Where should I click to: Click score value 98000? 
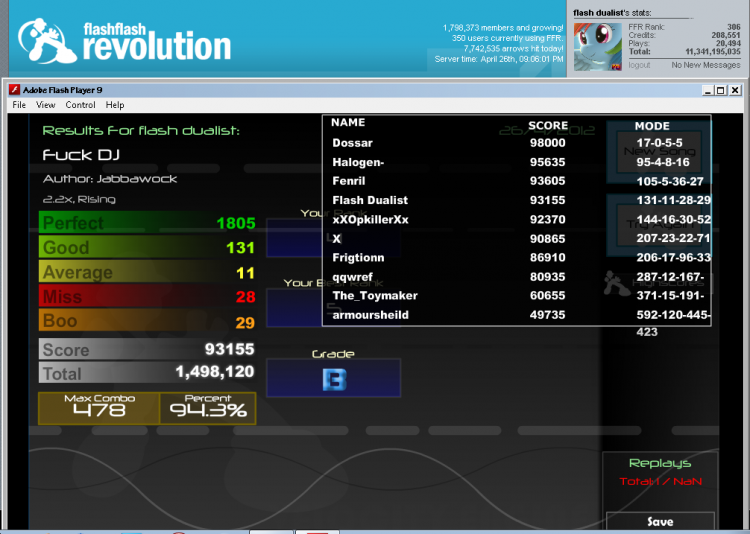(x=548, y=143)
